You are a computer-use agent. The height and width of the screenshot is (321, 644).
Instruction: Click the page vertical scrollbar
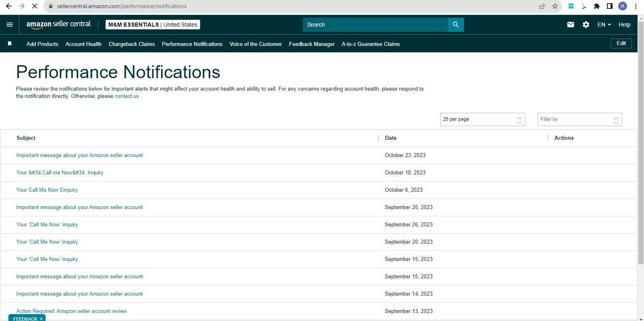pos(641,143)
